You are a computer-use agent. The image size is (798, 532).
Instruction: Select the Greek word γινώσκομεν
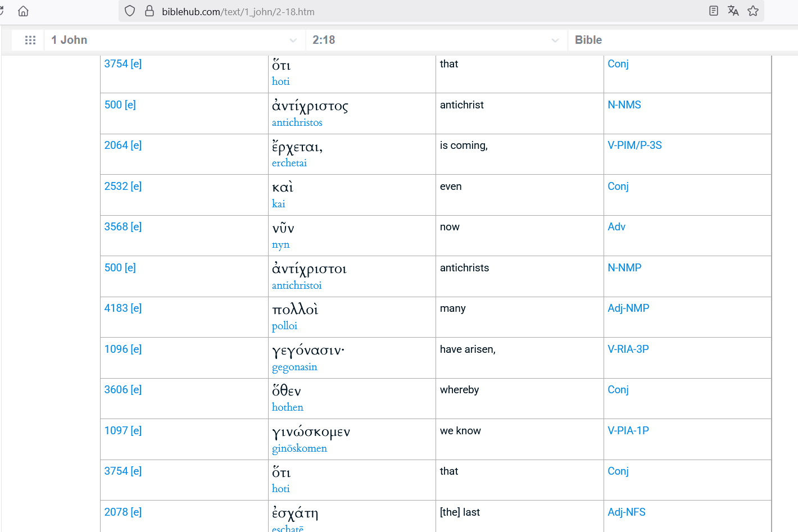(x=311, y=432)
